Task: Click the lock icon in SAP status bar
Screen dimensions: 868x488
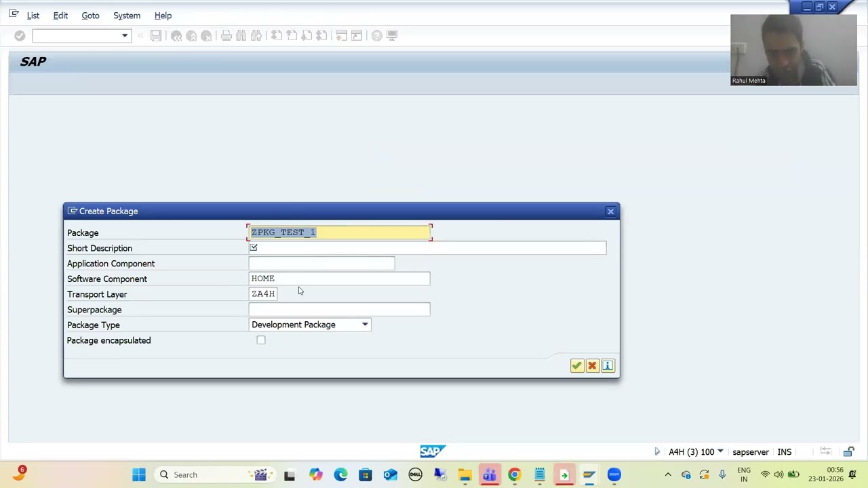Action: [x=848, y=451]
